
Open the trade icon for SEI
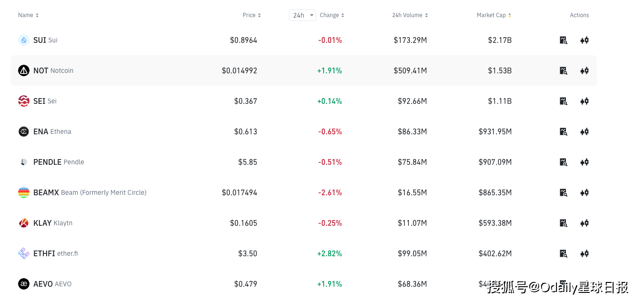585,101
